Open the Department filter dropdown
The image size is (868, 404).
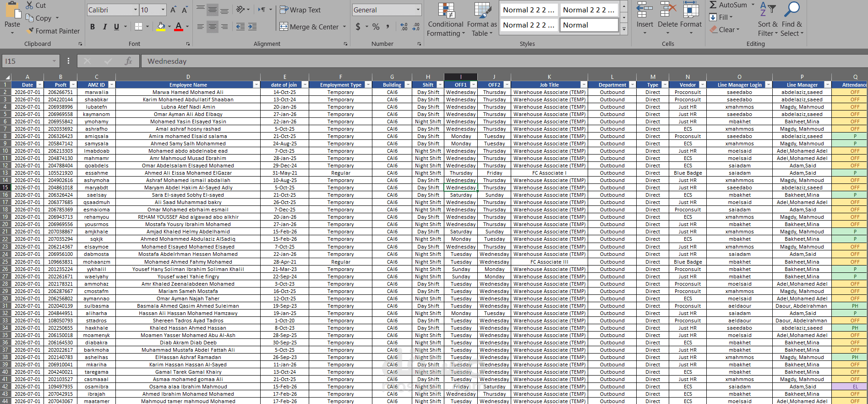click(x=633, y=85)
